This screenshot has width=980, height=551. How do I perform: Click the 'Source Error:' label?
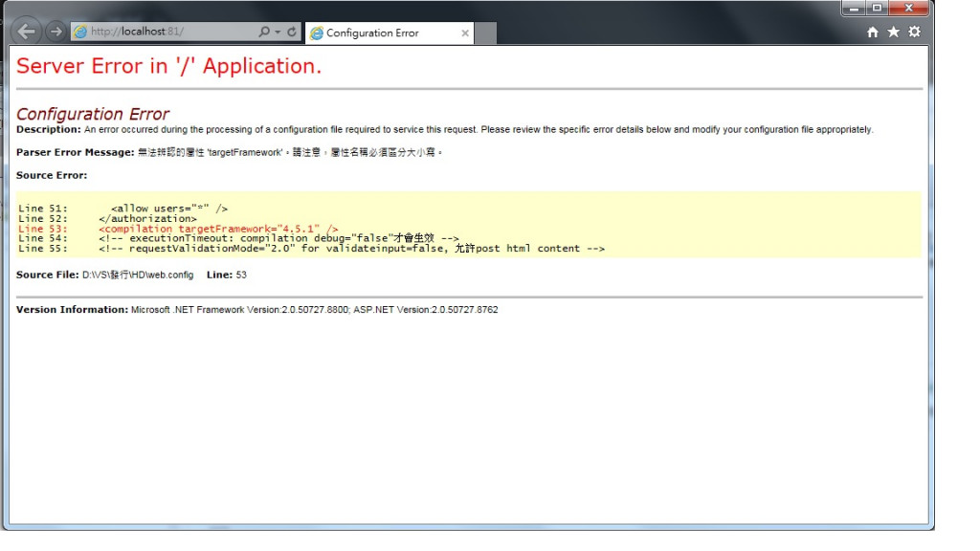pyautogui.click(x=52, y=176)
